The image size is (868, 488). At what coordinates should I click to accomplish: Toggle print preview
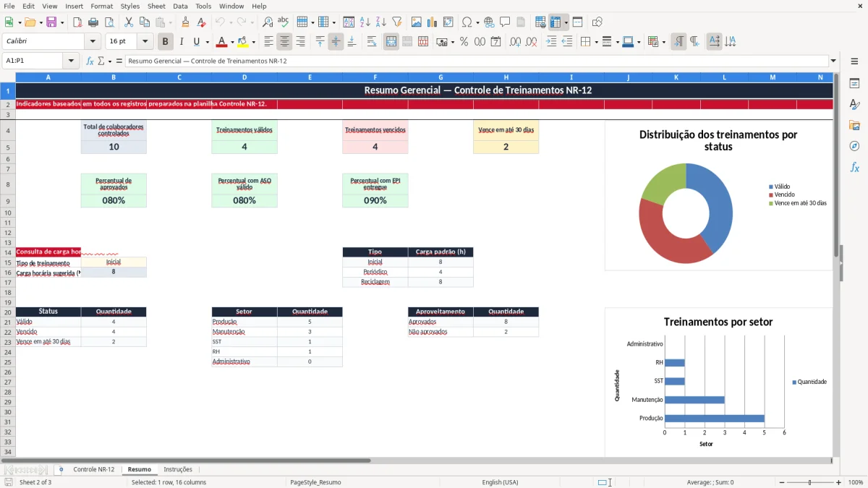tap(108, 22)
